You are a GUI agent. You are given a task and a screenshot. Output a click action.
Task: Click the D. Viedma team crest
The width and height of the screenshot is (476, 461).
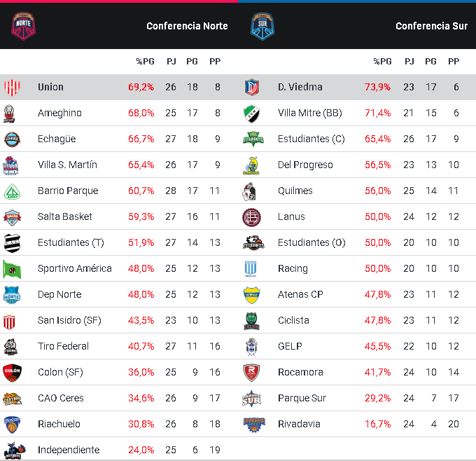point(252,88)
